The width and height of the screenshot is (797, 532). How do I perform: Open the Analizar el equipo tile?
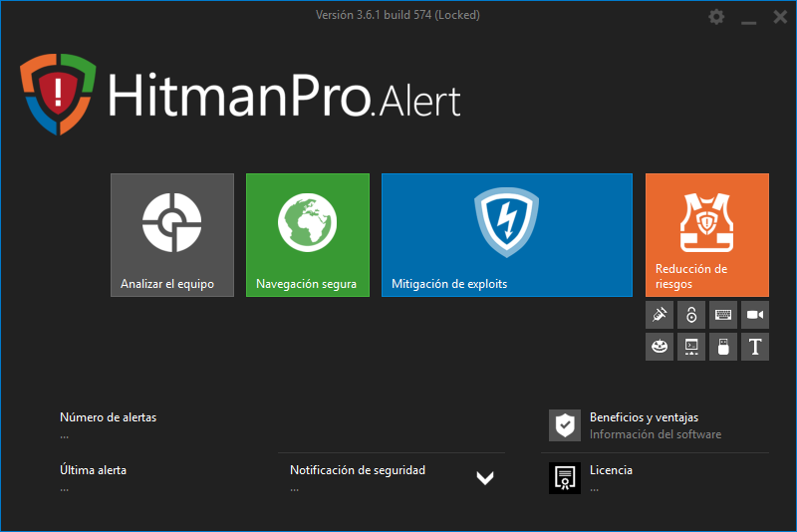[x=172, y=235]
